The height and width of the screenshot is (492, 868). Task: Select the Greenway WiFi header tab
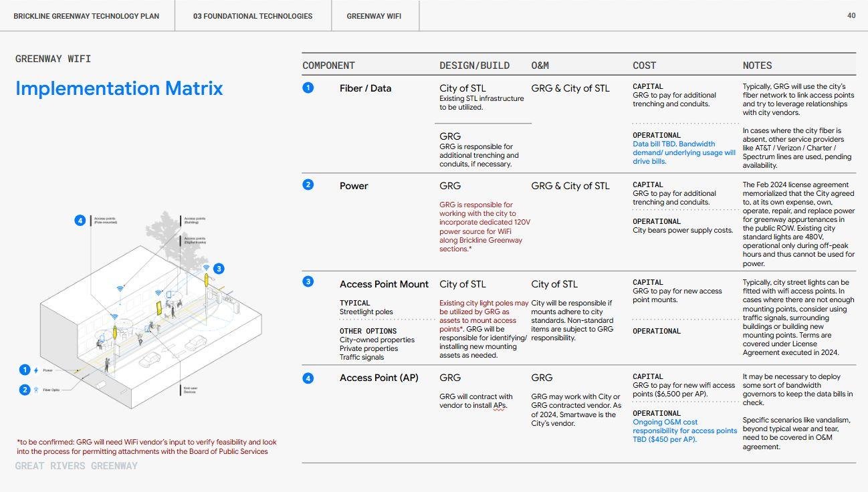(x=374, y=16)
